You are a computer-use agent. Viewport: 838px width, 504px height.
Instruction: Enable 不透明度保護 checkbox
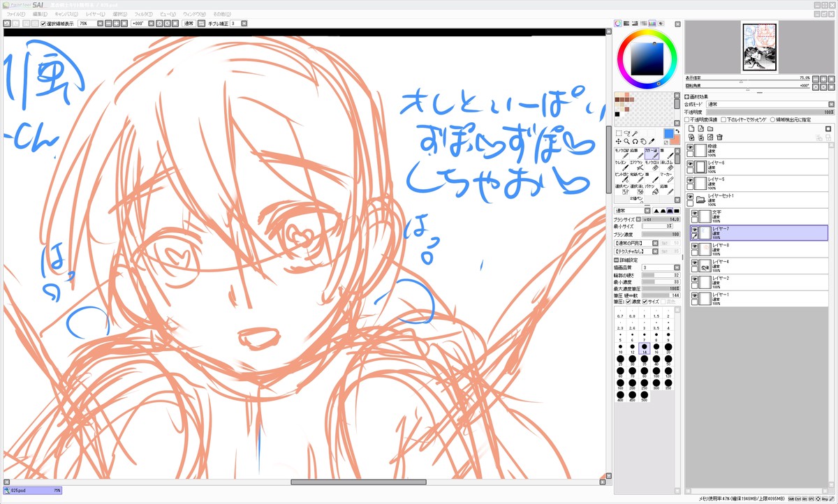point(688,119)
